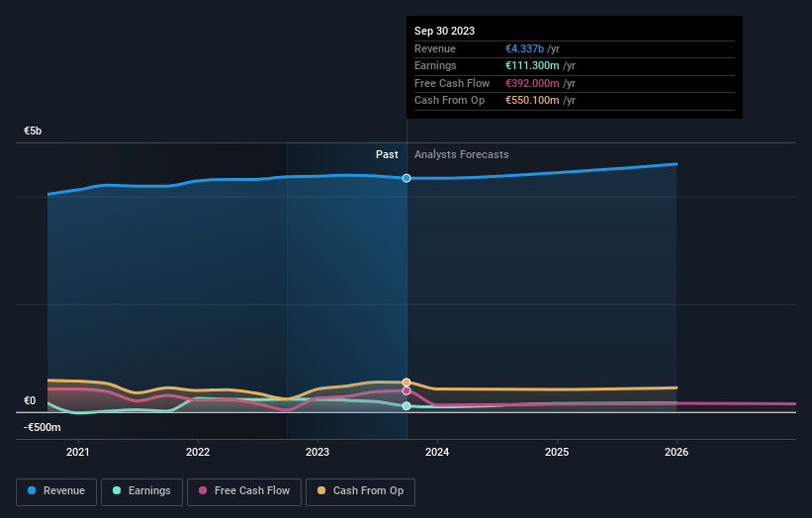Click the Free Cash Flow label in tooltip
This screenshot has width=812, height=518.
[452, 83]
